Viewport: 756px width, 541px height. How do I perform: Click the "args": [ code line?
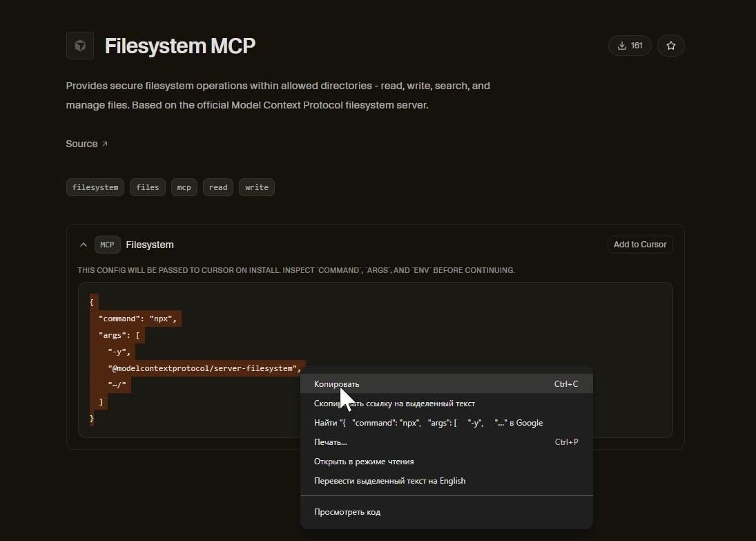click(x=119, y=335)
